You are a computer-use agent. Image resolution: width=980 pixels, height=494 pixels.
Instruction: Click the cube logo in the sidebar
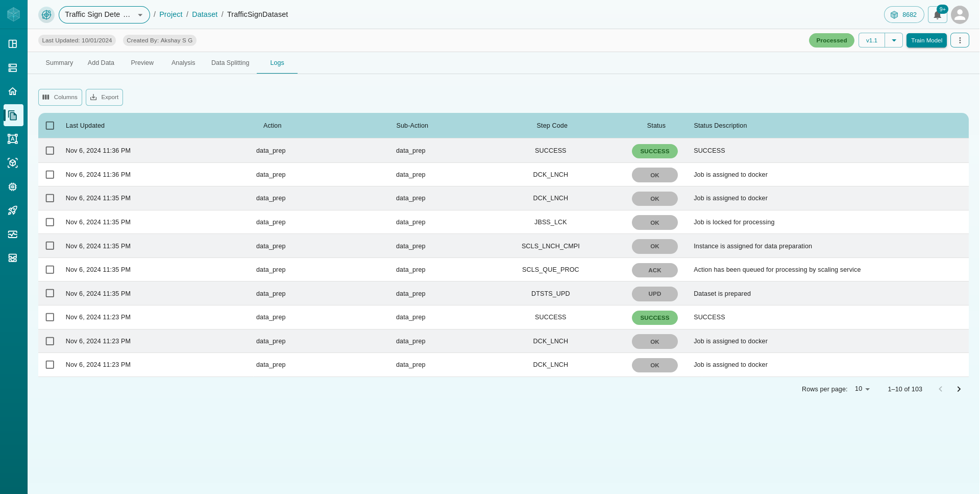(13, 14)
